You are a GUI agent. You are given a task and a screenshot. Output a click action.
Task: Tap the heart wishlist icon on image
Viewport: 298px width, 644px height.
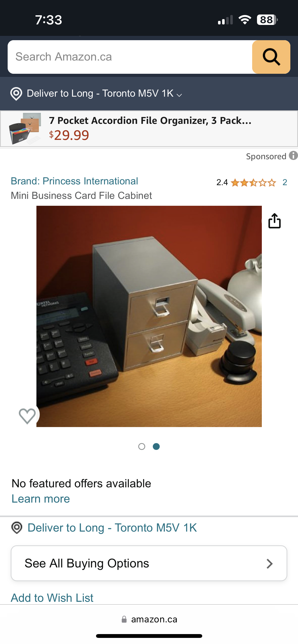click(27, 416)
